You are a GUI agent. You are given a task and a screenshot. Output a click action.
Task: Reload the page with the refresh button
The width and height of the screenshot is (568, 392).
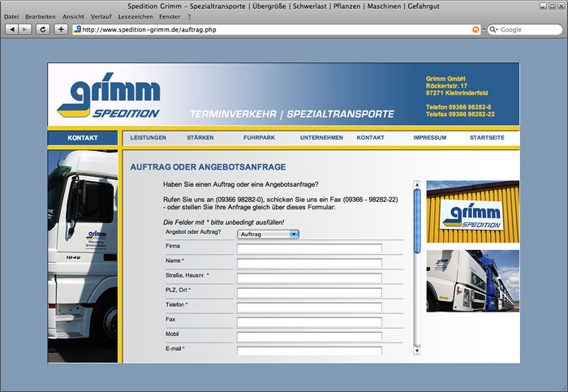43,29
